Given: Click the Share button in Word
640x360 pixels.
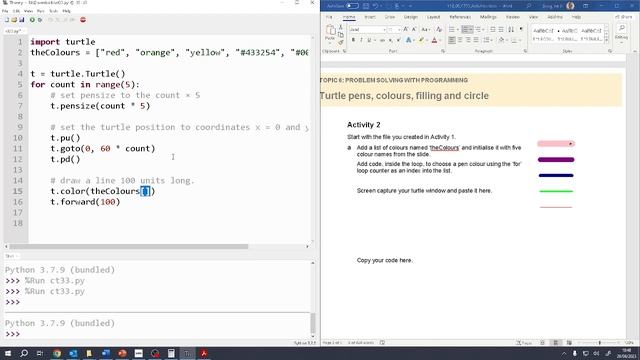Looking at the screenshot, I should point(623,17).
